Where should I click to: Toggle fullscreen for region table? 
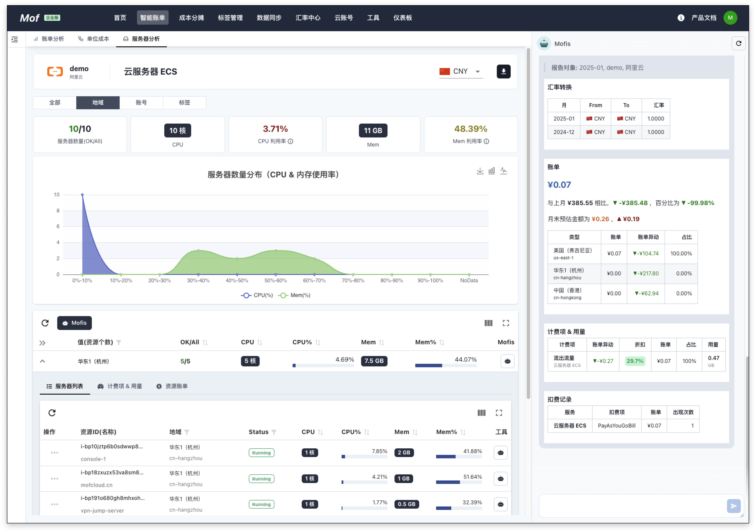(506, 323)
